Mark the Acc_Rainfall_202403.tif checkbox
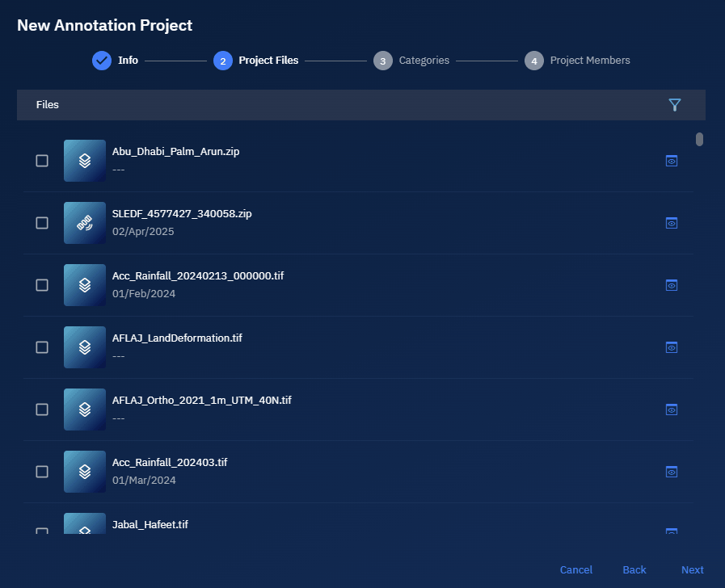The width and height of the screenshot is (725, 588). coord(42,472)
